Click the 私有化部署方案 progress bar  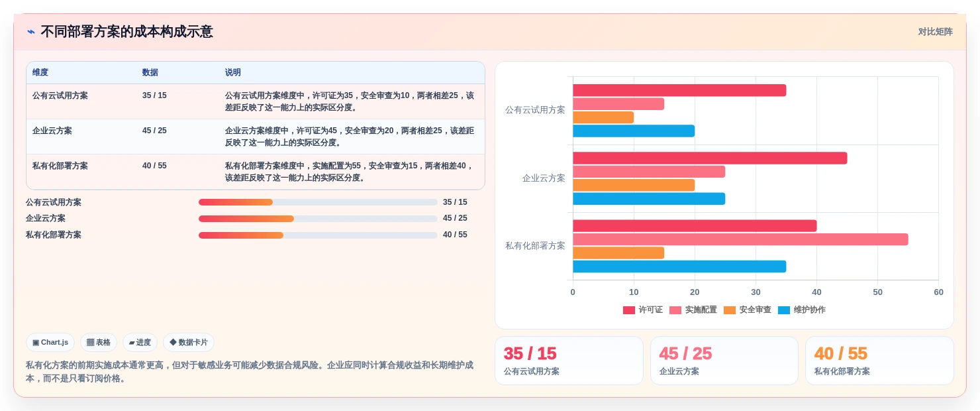[318, 235]
